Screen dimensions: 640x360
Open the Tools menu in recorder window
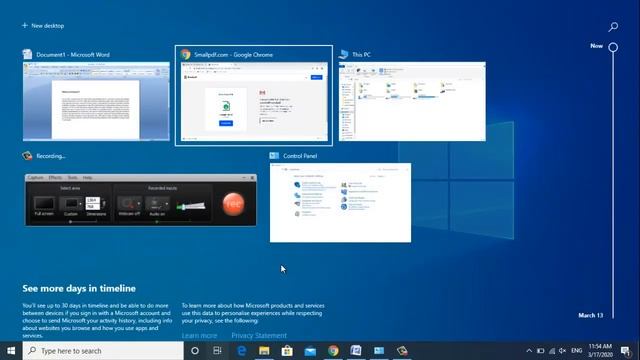(72, 178)
